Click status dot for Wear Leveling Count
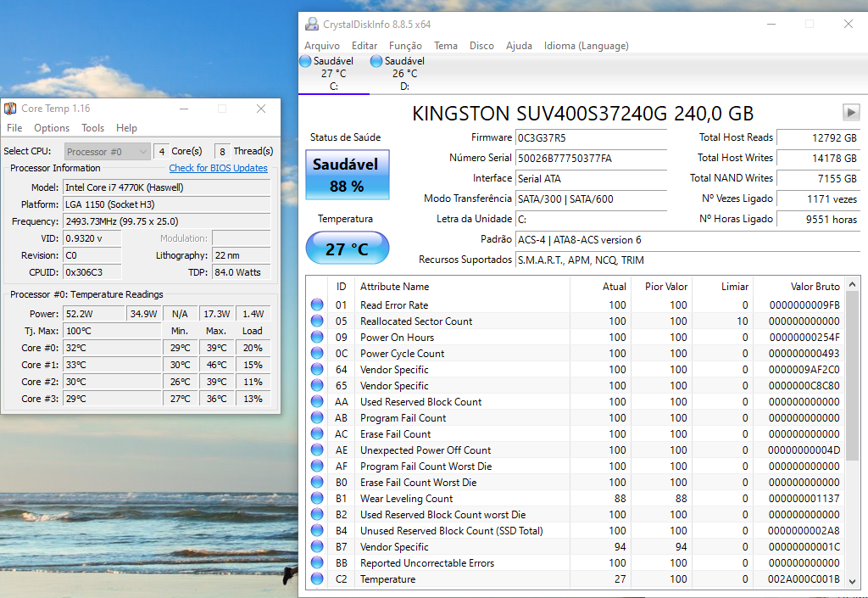 point(317,499)
